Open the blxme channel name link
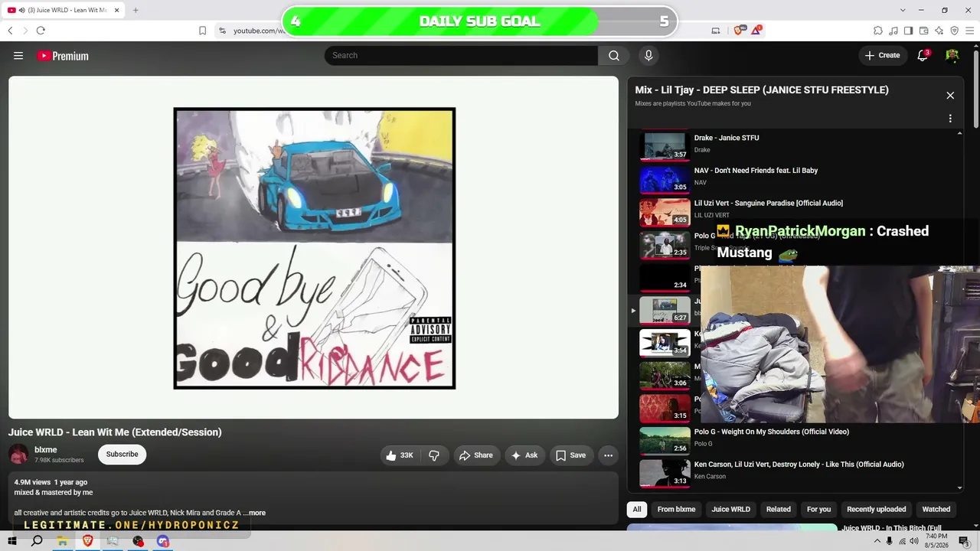Screen dimensions: 980x551 46,450
